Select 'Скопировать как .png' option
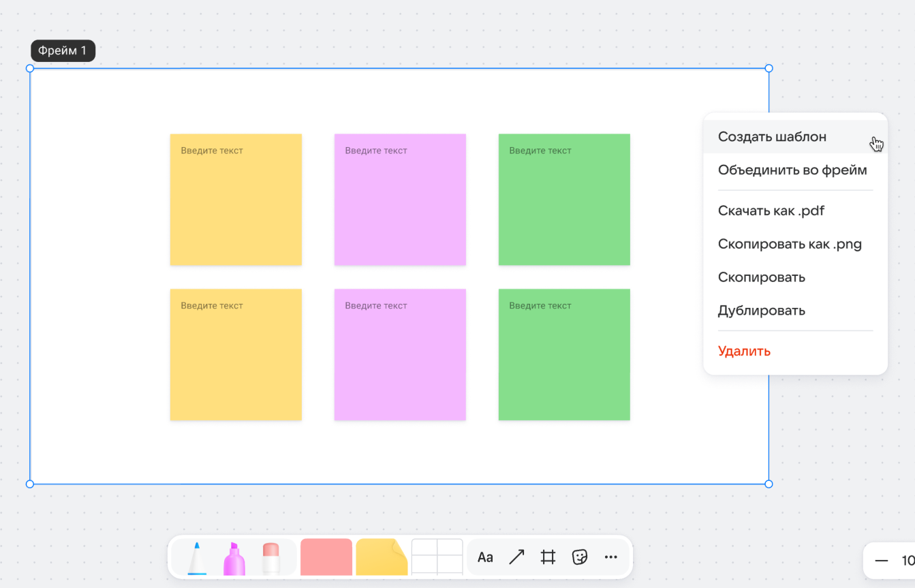The height and width of the screenshot is (588, 915). (x=790, y=244)
